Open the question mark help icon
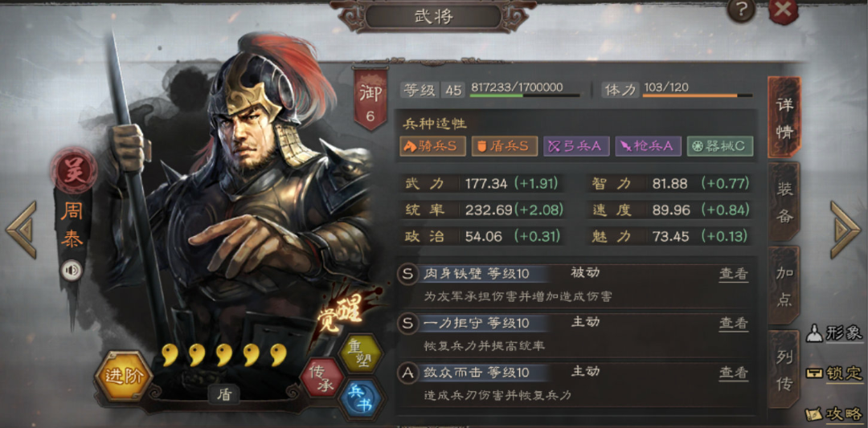Image resolution: width=868 pixels, height=428 pixels. (741, 10)
